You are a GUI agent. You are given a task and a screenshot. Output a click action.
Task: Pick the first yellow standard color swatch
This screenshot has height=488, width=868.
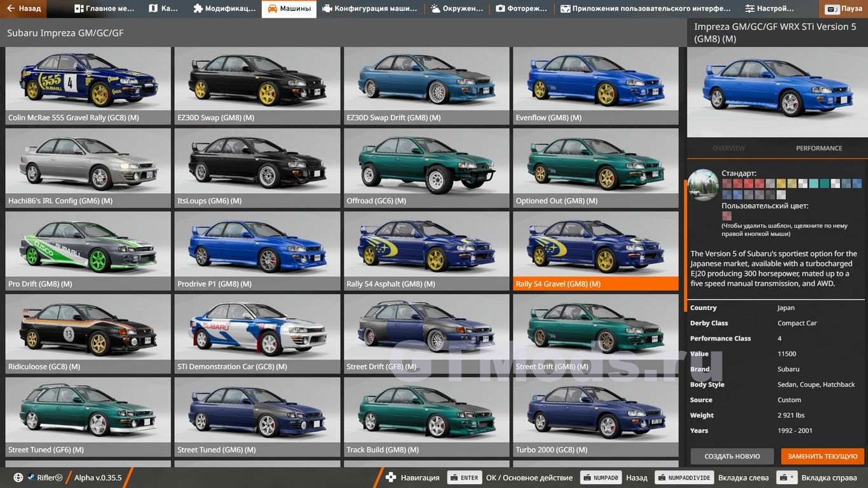(781, 184)
